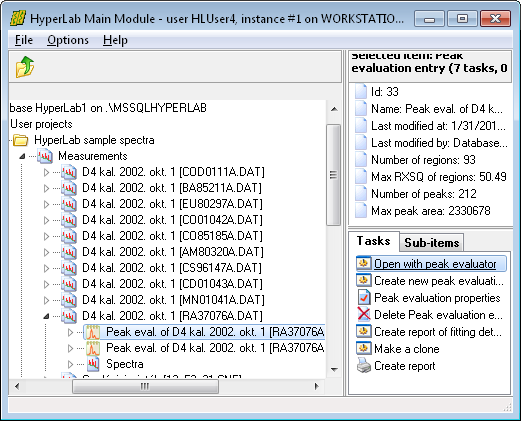Click the spectrum icon of CO85185A.DAT
The height and width of the screenshot is (421, 521).
[x=69, y=236]
